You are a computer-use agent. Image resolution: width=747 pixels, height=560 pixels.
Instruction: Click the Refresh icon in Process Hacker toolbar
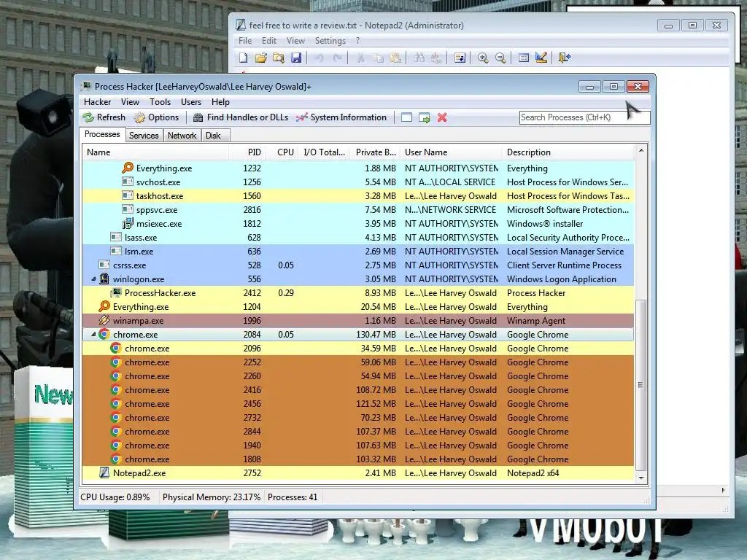(x=88, y=117)
